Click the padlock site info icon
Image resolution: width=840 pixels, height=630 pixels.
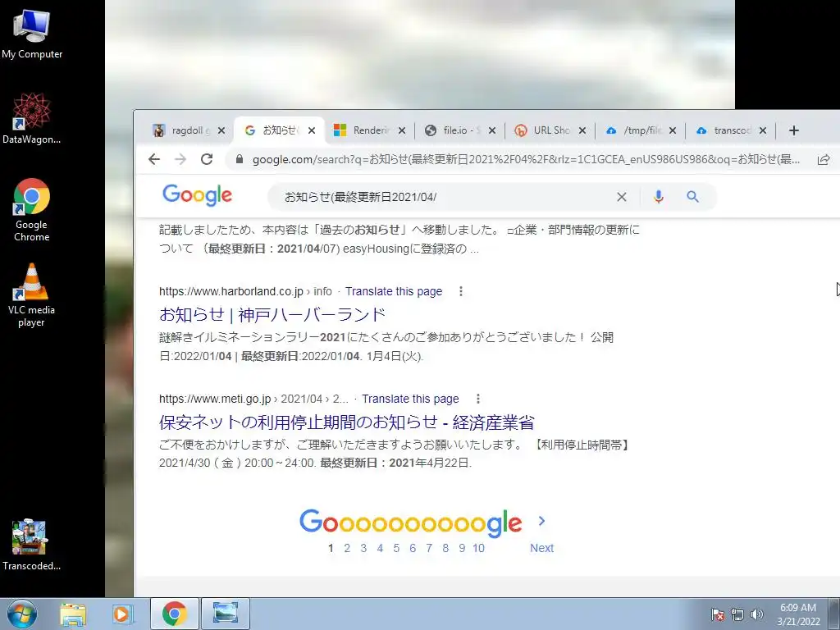point(240,159)
